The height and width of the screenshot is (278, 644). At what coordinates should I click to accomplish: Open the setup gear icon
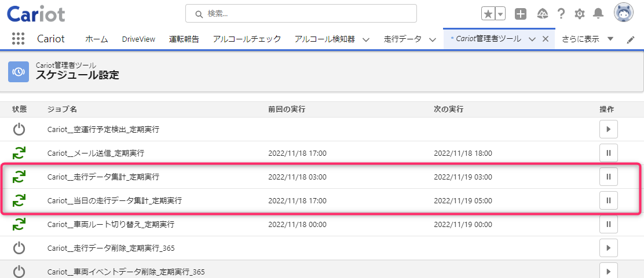(x=580, y=14)
